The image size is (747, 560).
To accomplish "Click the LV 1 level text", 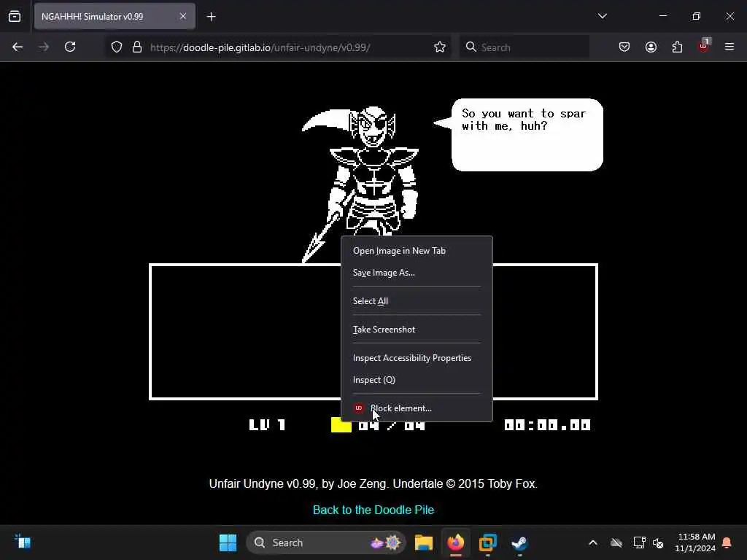I will pyautogui.click(x=267, y=425).
